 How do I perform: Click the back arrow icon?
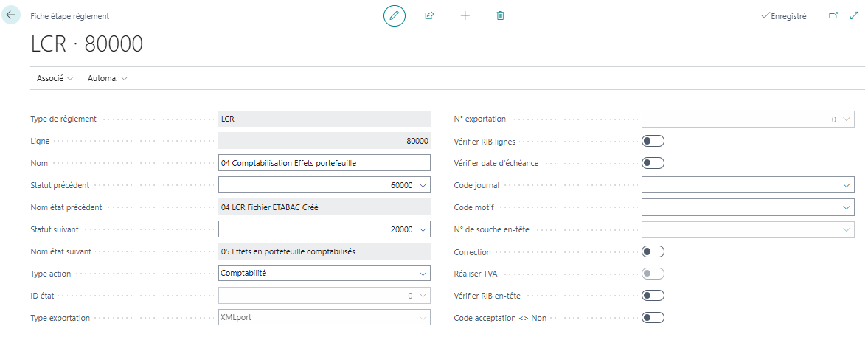[x=11, y=15]
